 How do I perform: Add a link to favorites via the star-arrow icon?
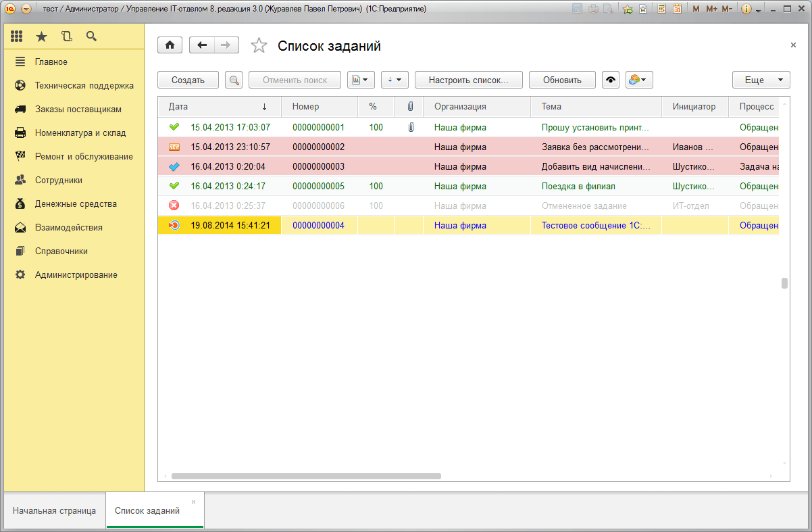628,9
